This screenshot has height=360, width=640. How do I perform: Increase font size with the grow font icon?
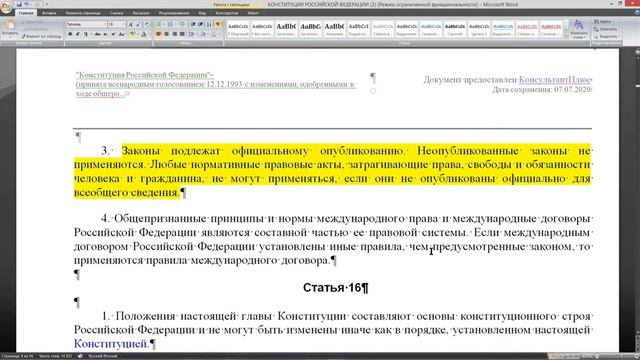(131, 24)
